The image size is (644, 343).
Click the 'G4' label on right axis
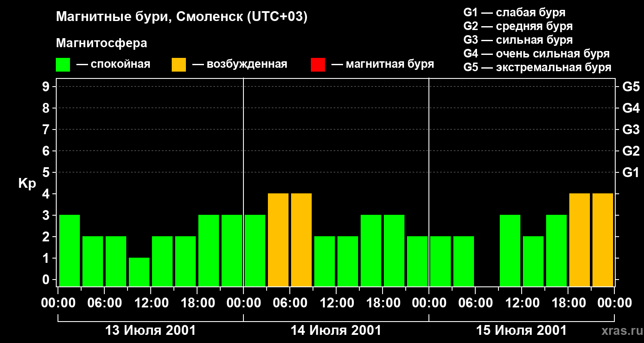(631, 108)
